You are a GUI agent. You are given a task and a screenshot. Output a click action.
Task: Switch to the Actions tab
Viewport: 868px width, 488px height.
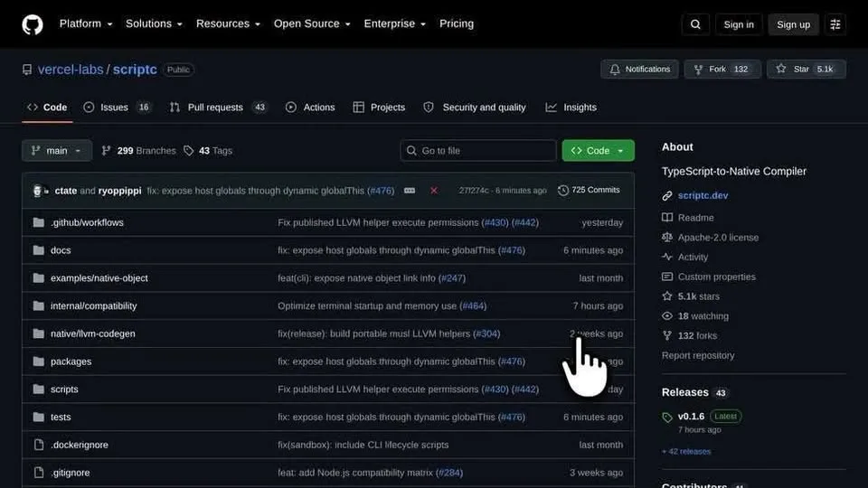[310, 108]
